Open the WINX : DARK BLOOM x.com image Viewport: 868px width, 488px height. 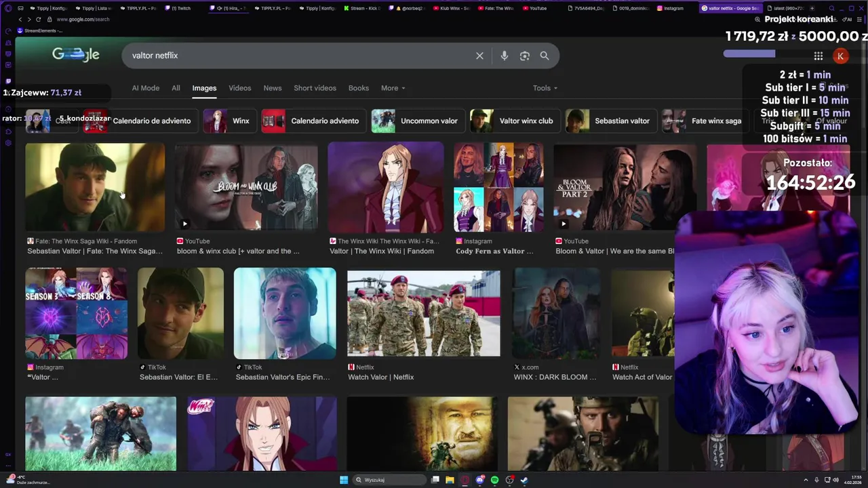[x=556, y=313]
